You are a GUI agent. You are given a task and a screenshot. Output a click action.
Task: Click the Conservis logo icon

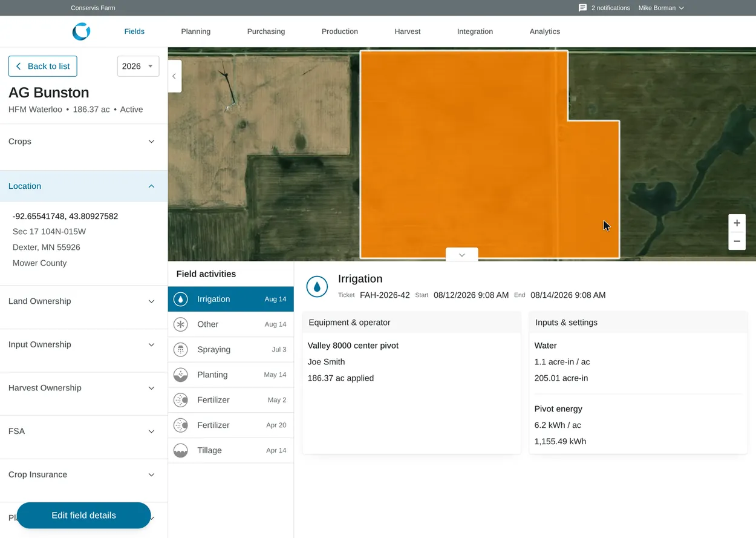tap(81, 31)
